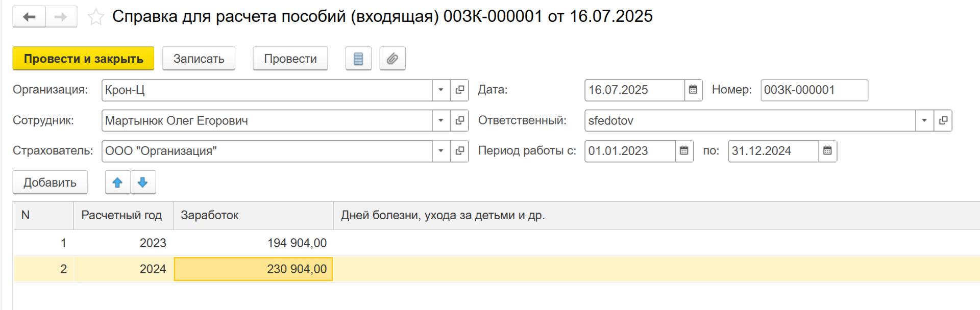The height and width of the screenshot is (310, 980).
Task: Select the Заработок column header
Action: pyautogui.click(x=253, y=215)
